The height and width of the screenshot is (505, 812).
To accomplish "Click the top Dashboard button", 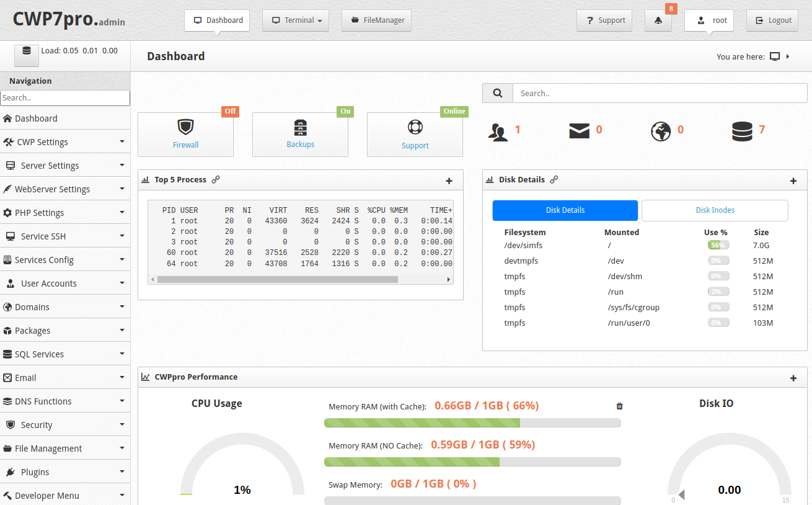I will pyautogui.click(x=217, y=20).
